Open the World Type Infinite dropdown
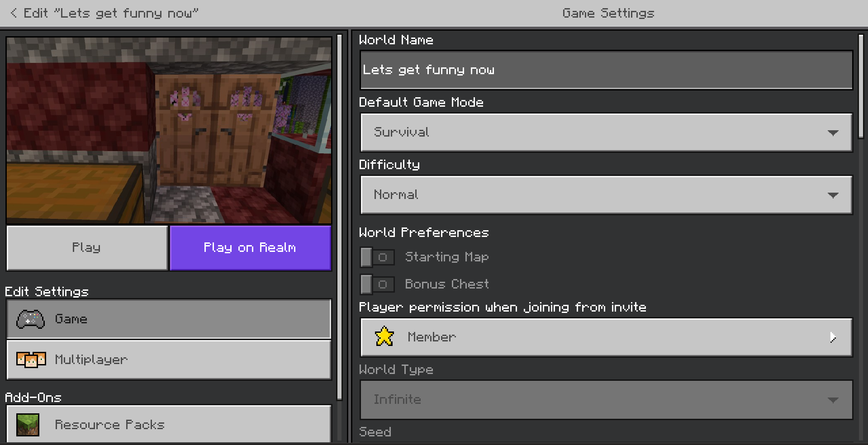The image size is (868, 445). click(x=606, y=400)
